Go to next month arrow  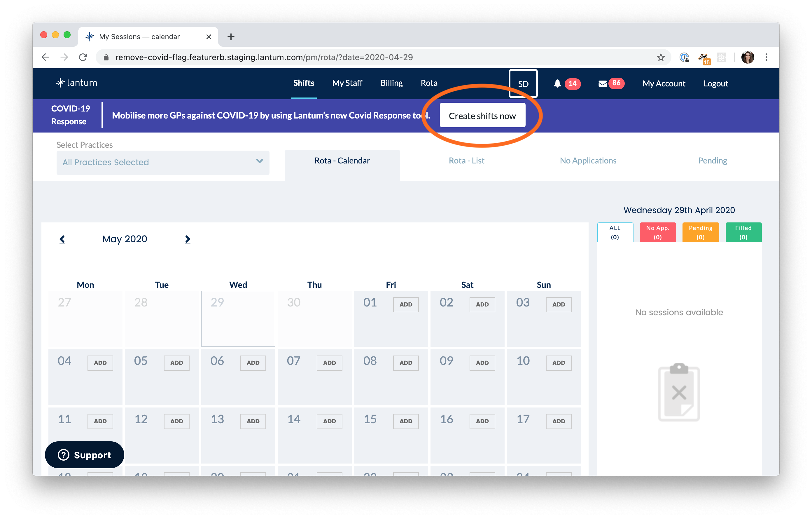coord(188,239)
